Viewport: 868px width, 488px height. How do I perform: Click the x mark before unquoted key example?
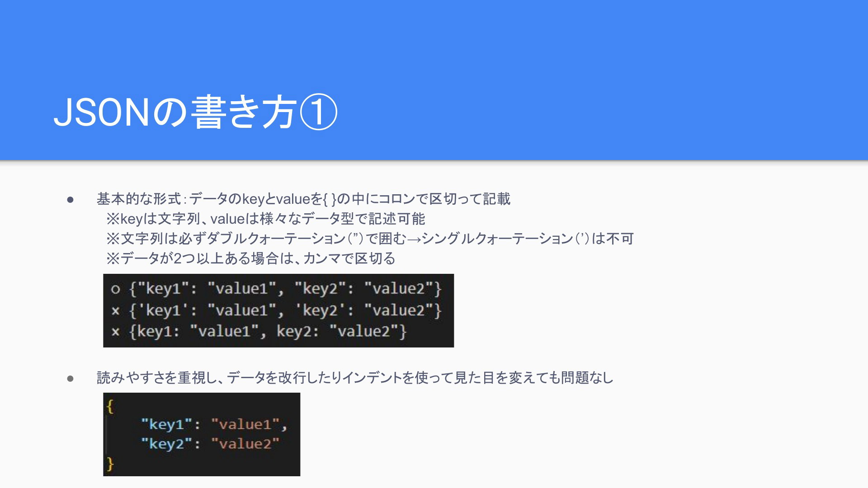[115, 332]
